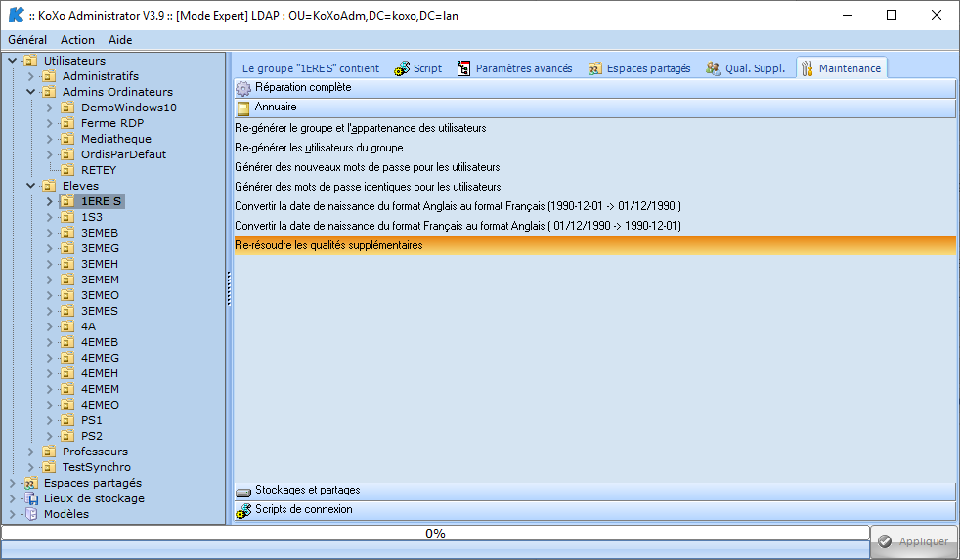Click the Maintenance tab tools icon
The width and height of the screenshot is (960, 560).
point(807,68)
